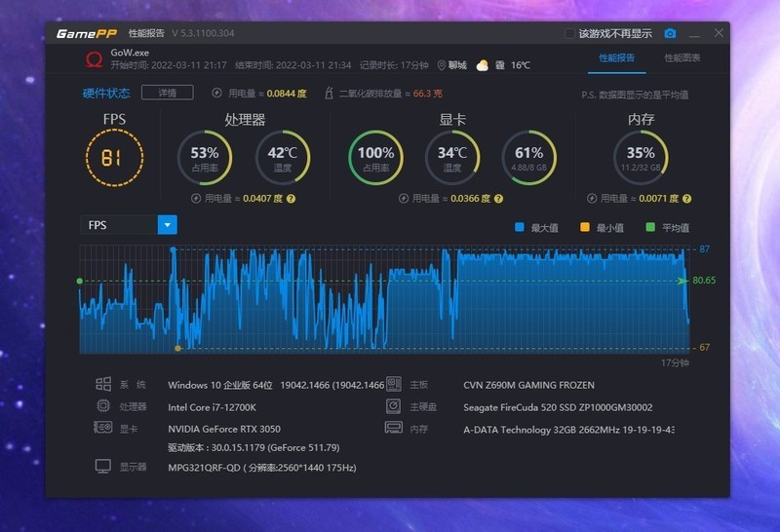
Task: Click the location pin icon
Action: point(441,65)
